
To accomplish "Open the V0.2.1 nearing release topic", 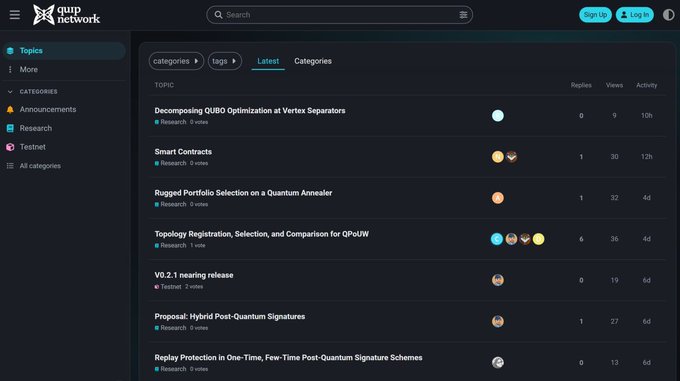I will pos(194,275).
